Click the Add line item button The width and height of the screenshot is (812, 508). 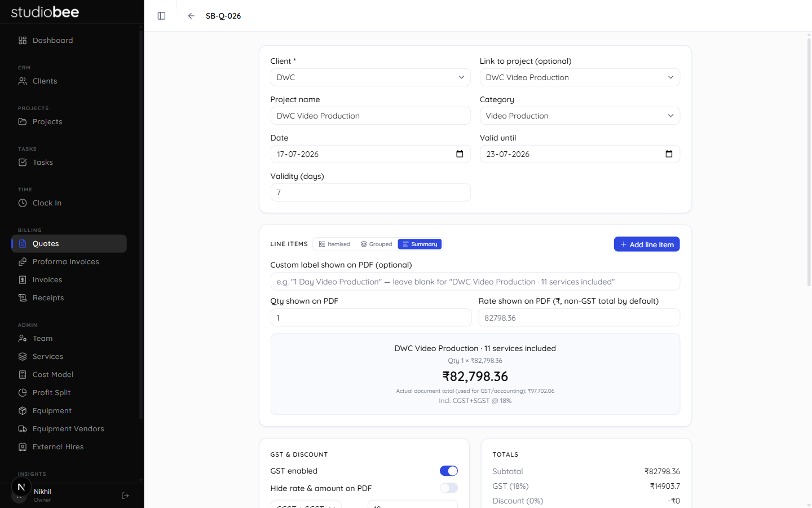[x=647, y=244]
